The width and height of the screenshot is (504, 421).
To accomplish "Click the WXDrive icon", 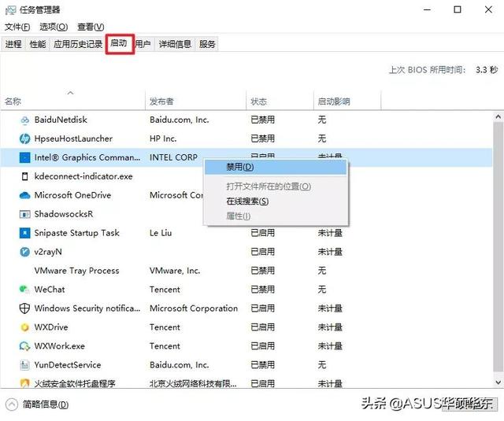I will pos(24,327).
